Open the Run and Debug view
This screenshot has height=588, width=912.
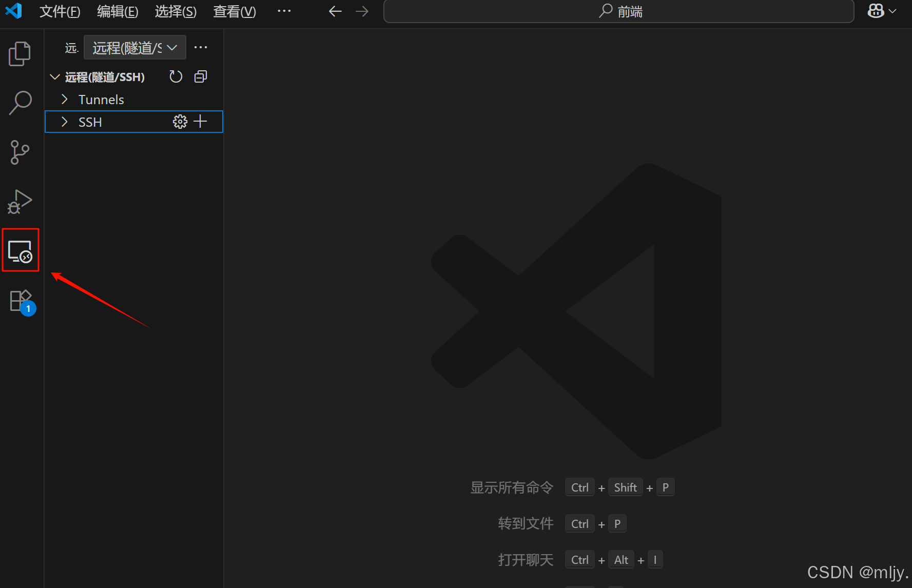20,202
